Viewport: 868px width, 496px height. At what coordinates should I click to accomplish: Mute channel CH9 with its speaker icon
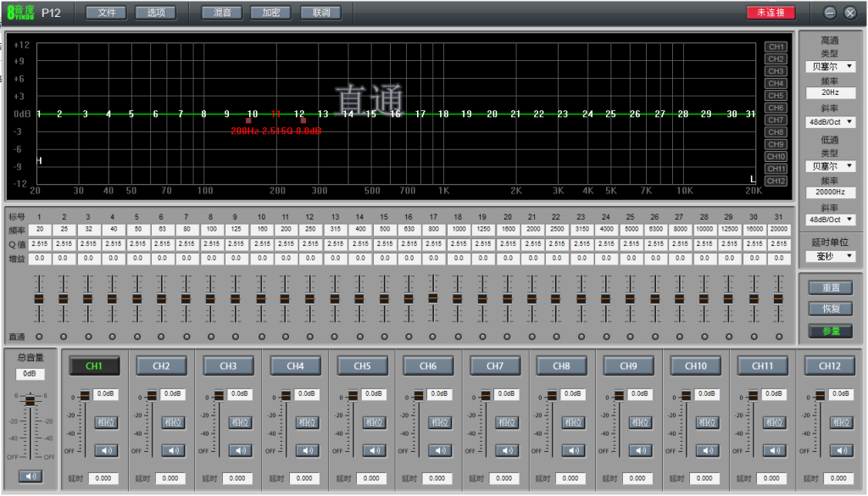click(x=640, y=450)
